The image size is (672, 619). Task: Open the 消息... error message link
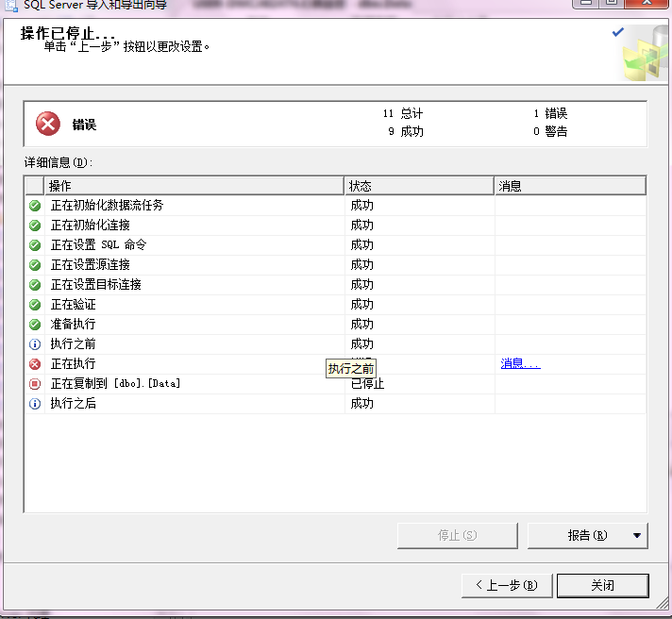[520, 364]
